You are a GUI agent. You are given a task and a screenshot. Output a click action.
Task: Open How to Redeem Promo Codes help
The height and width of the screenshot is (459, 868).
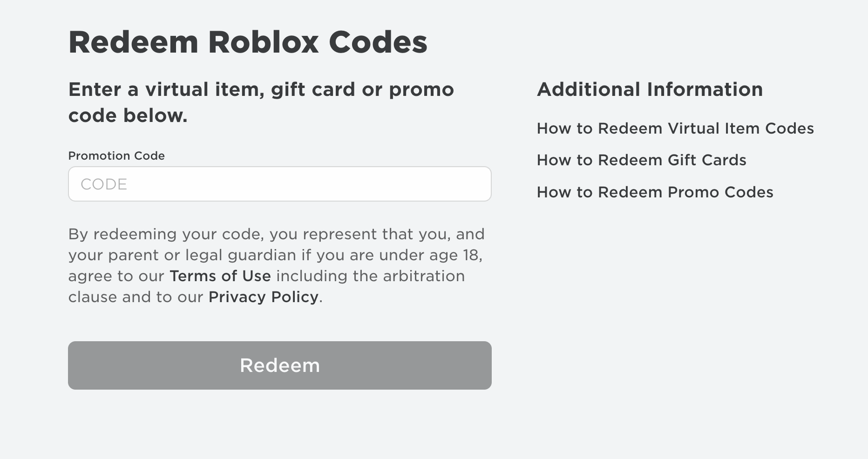point(655,192)
